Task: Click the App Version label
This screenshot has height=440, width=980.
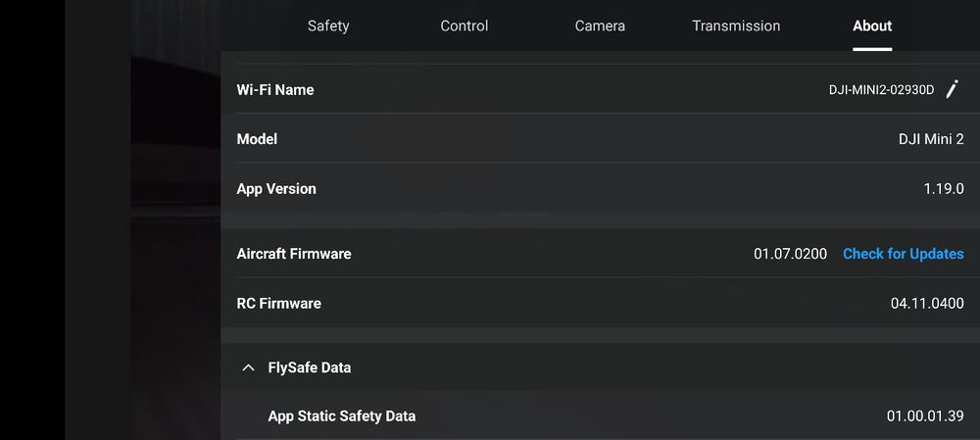Action: coord(276,188)
